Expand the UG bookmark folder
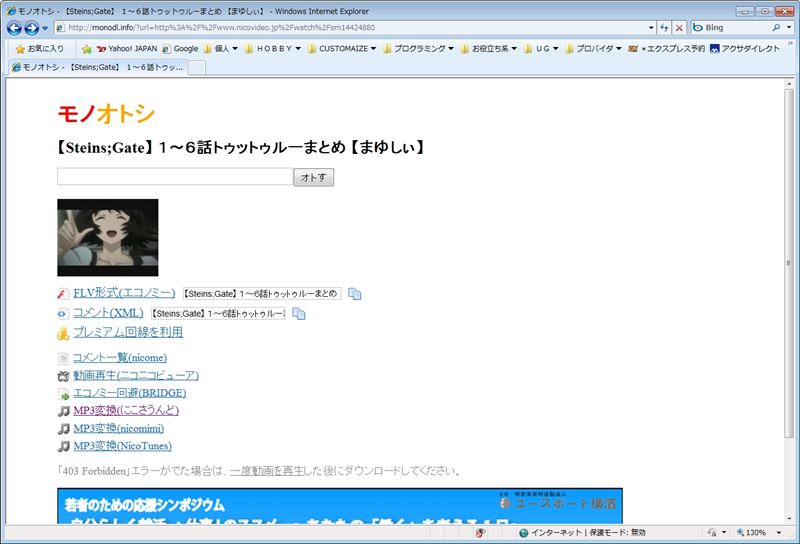Screen dimensions: 800x544 click(x=541, y=48)
